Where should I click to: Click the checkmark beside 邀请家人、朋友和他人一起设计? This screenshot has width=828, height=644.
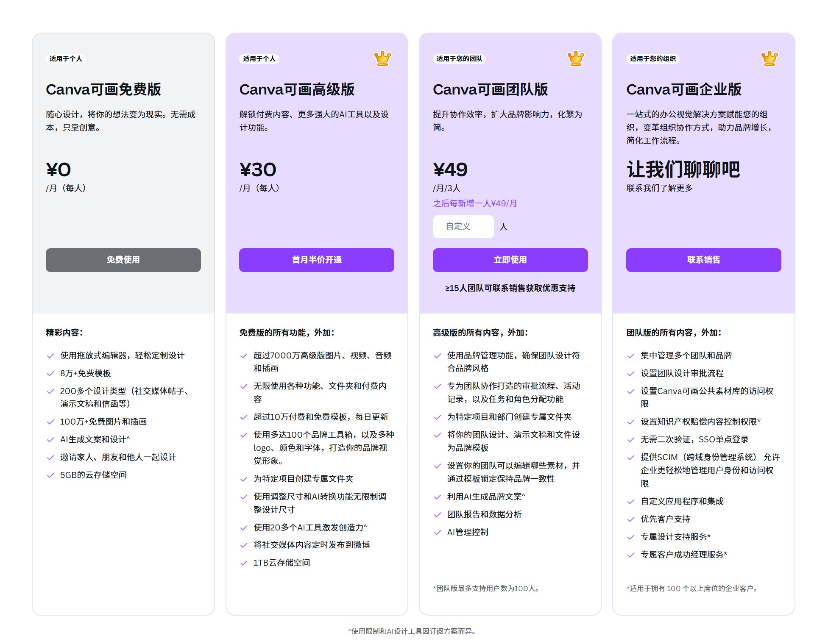(x=50, y=458)
